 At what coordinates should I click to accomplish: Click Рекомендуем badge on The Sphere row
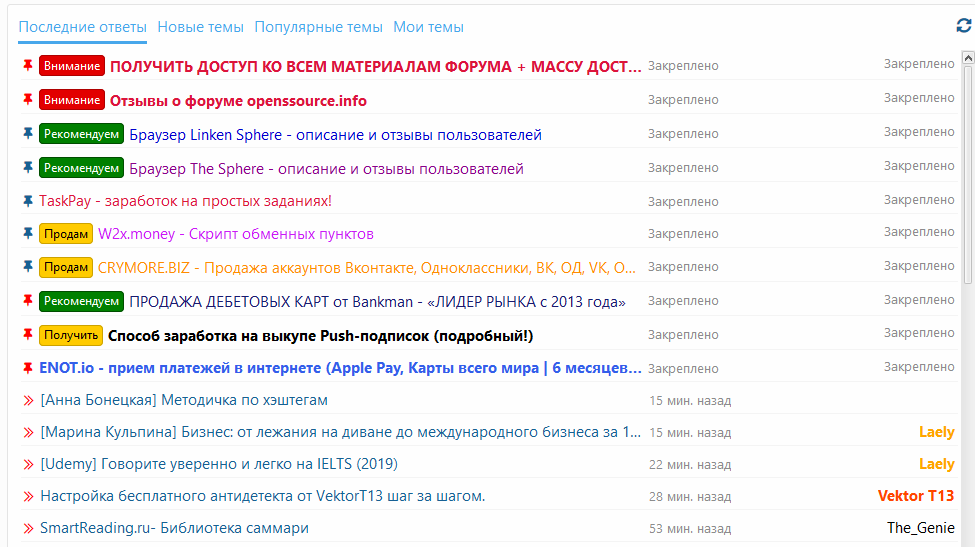point(81,168)
